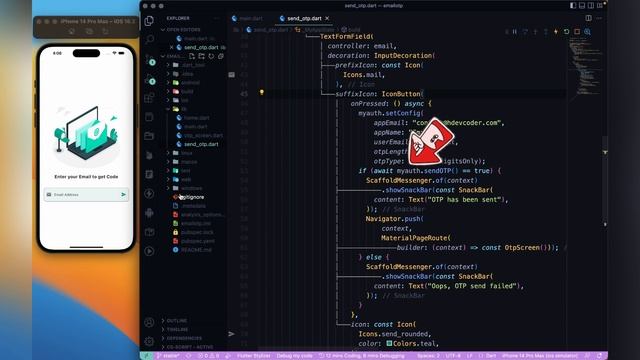
Task: Open the .gitignore file in the tree
Action: (192, 197)
